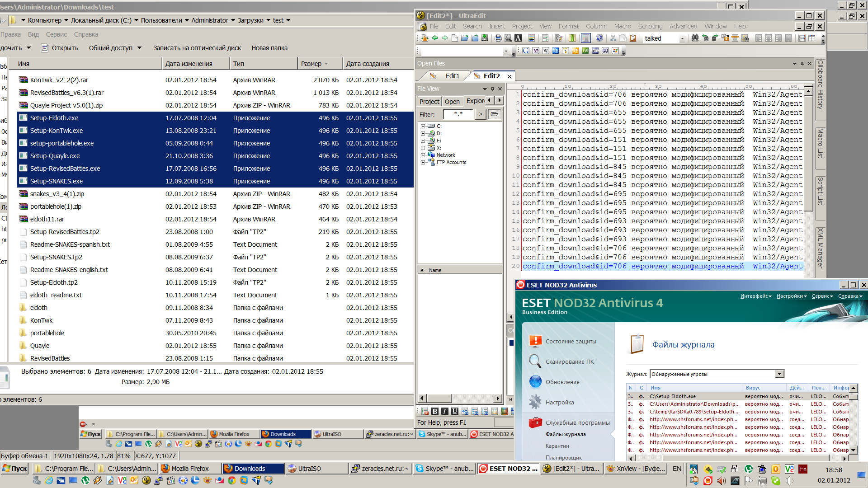
Task: Click the Размер column header in Explorer
Action: tap(320, 64)
